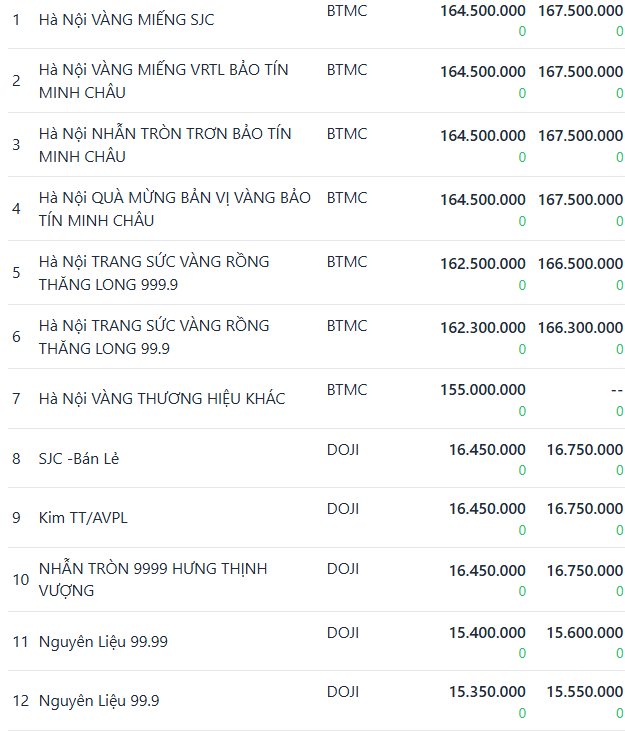The width and height of the screenshot is (625, 733).
Task: Click the 162.500.000 buy price
Action: click(483, 264)
